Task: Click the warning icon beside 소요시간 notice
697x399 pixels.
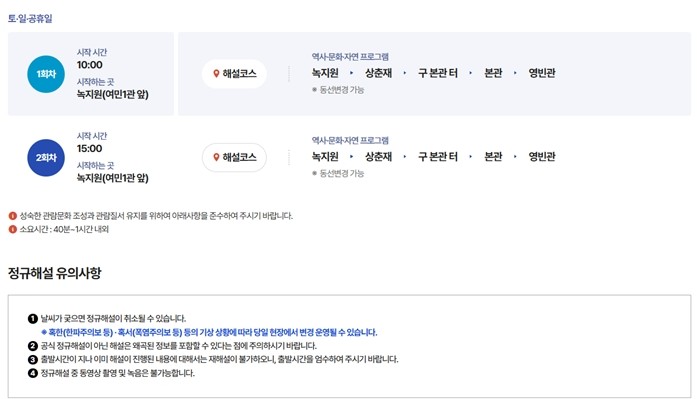Action: (12, 229)
